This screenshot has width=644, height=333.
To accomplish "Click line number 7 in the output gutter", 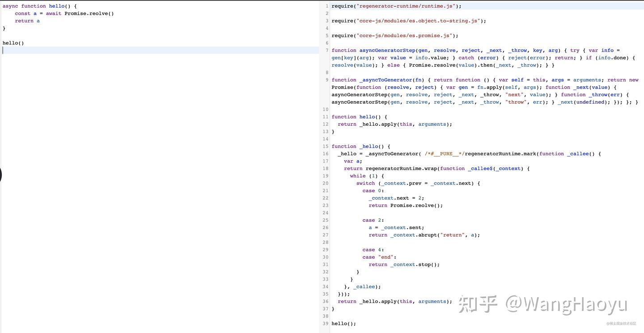I will pyautogui.click(x=327, y=51).
